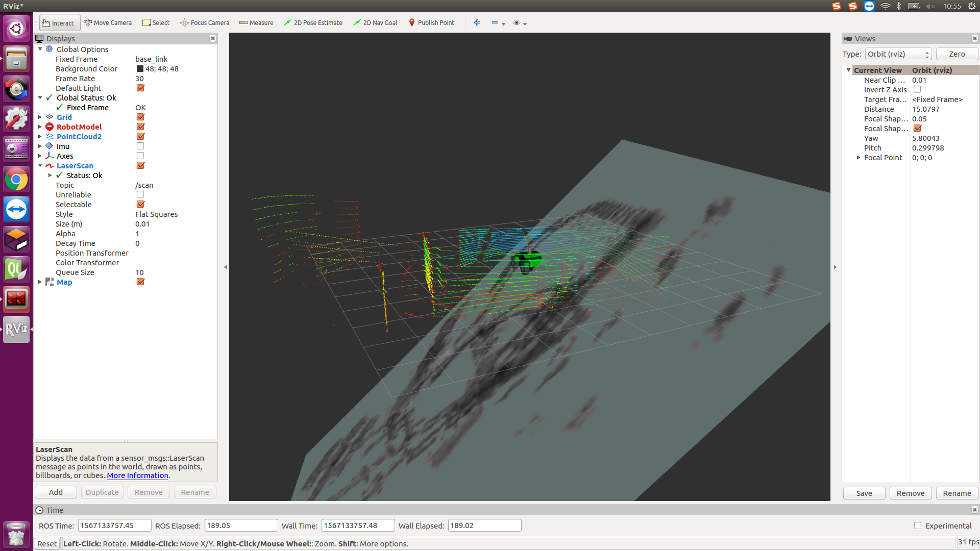
Task: Collapse the Global Options section
Action: click(x=40, y=49)
